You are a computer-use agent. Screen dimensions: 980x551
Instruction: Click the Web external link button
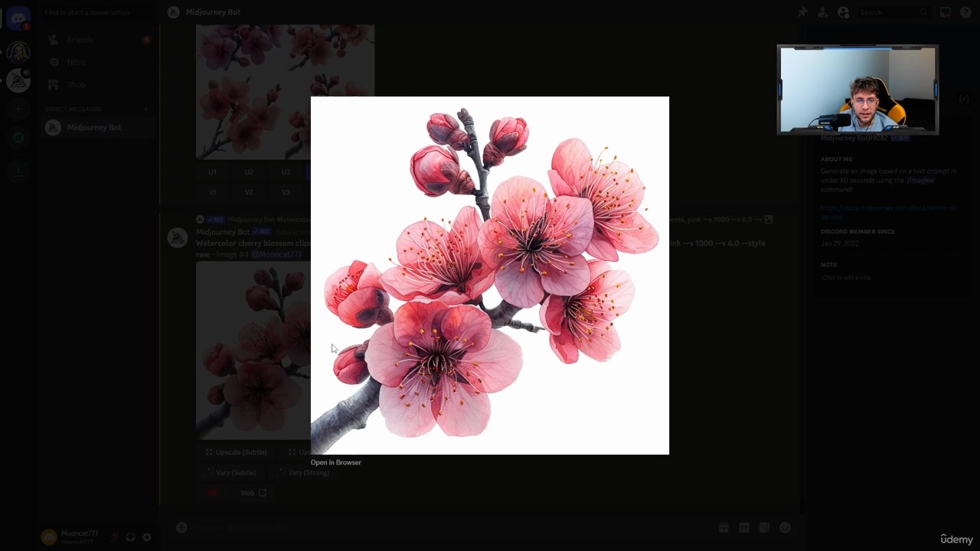253,493
